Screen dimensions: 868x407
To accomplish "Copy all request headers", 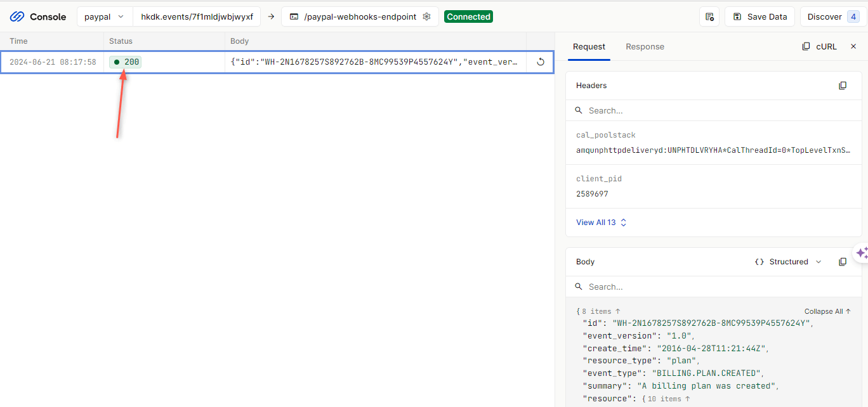I will click(843, 85).
